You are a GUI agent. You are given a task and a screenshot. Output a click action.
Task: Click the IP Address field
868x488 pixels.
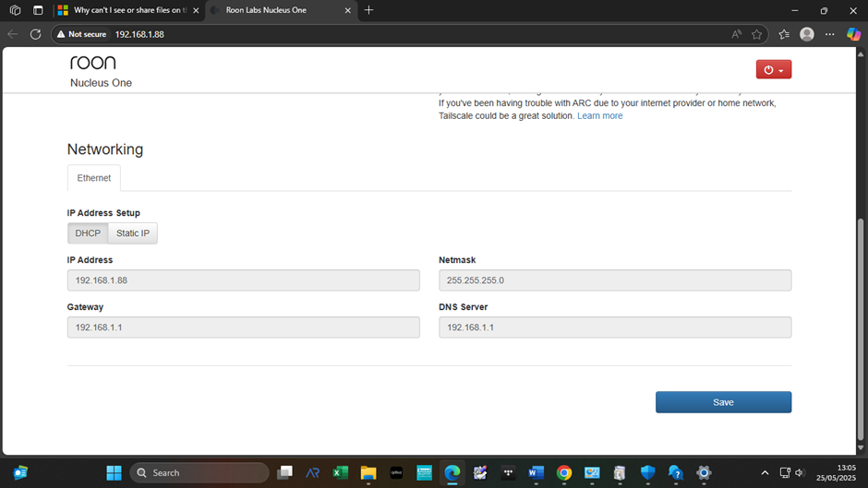[x=244, y=280]
